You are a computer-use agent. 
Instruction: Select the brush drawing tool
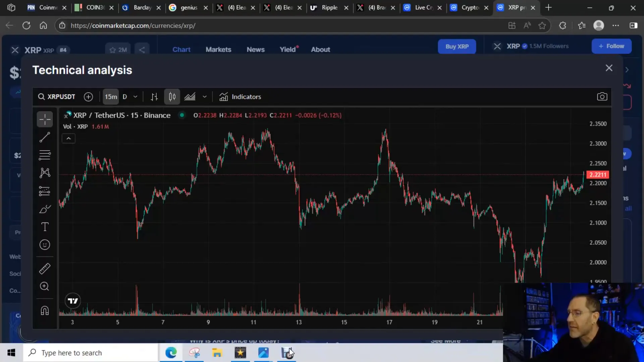45,209
